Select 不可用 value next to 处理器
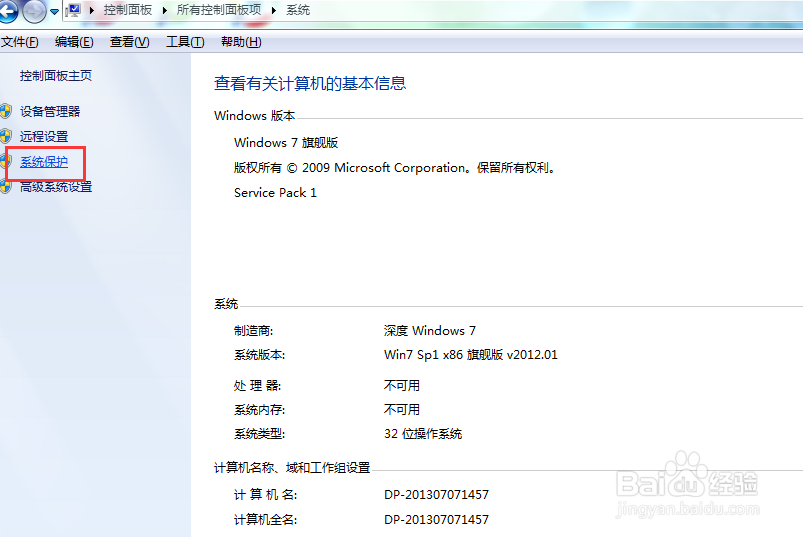Image resolution: width=803 pixels, height=537 pixels. (402, 385)
